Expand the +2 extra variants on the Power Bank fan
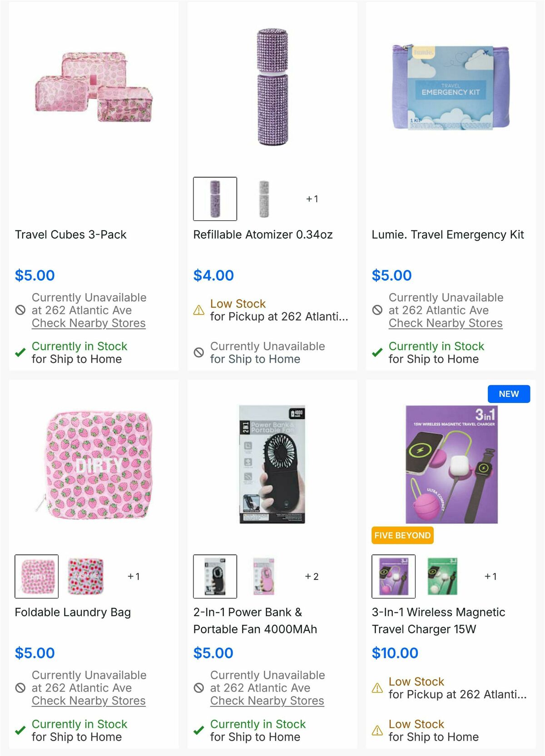This screenshot has height=756, width=545. [312, 576]
